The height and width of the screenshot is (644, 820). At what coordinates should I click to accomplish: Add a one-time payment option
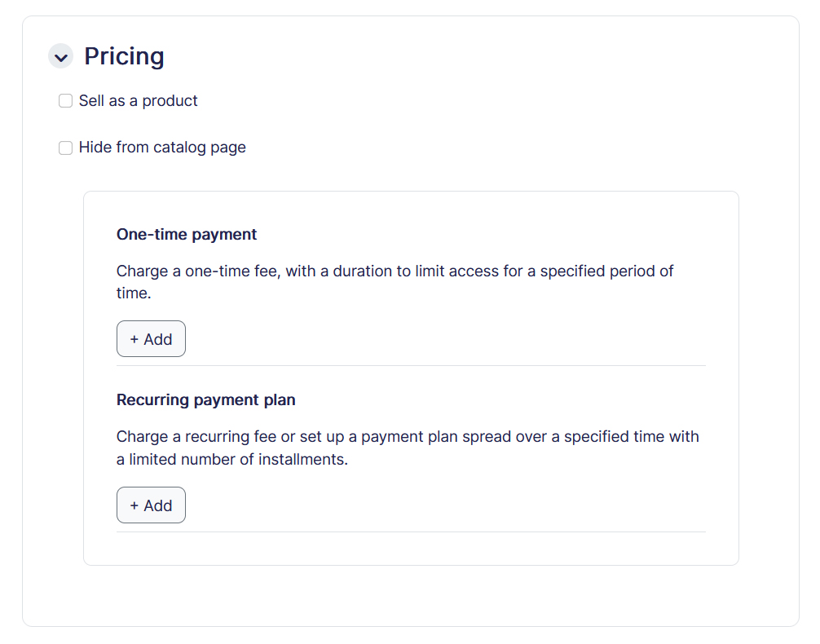[151, 338]
